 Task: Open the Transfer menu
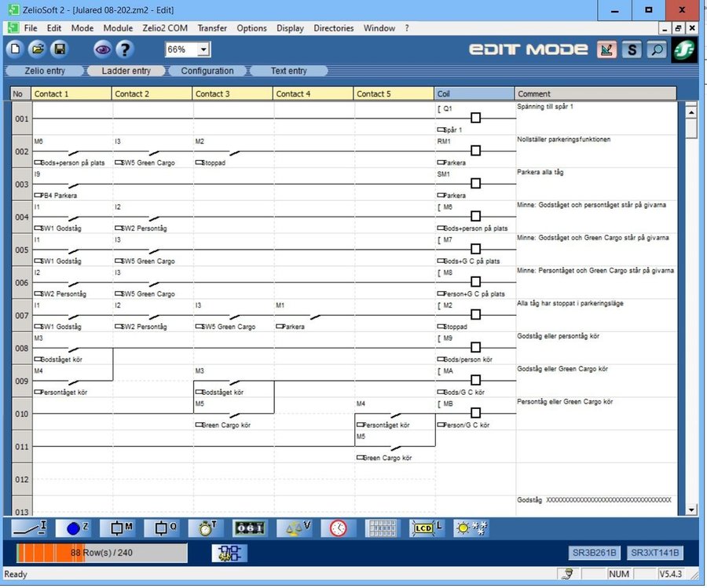pyautogui.click(x=212, y=28)
